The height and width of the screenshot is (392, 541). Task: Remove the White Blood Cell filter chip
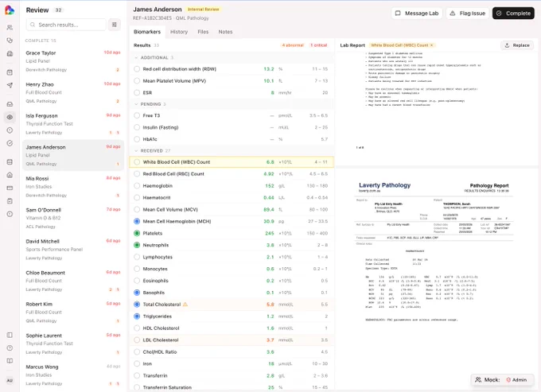[432, 45]
